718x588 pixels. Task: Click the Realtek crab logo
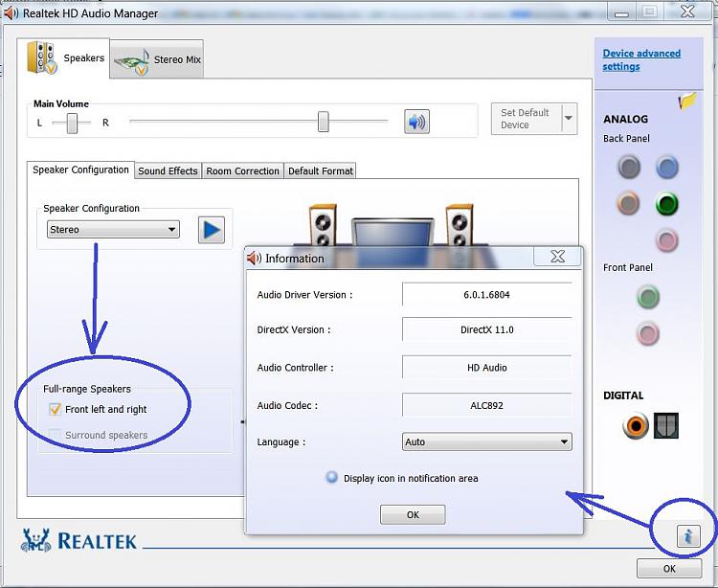(35, 540)
